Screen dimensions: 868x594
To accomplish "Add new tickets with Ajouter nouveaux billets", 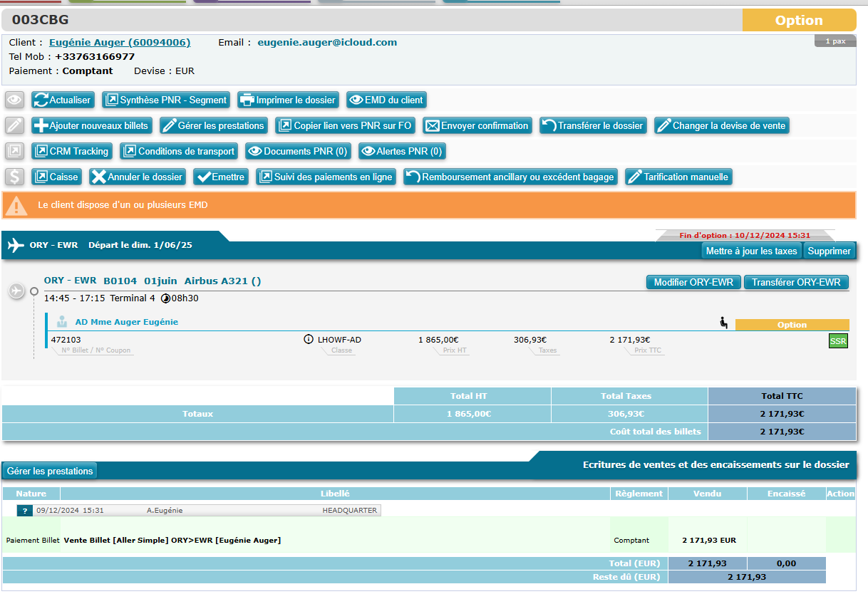I will click(91, 126).
